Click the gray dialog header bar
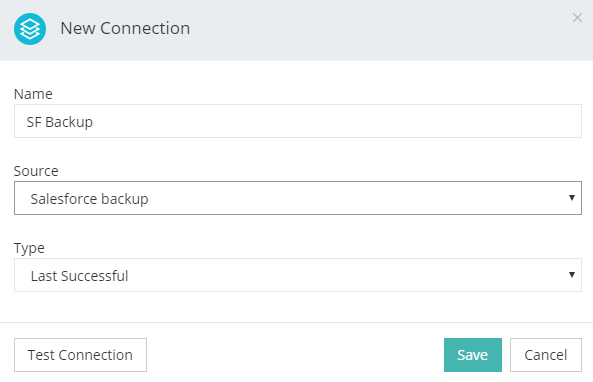This screenshot has width=593, height=382. (x=378, y=30)
